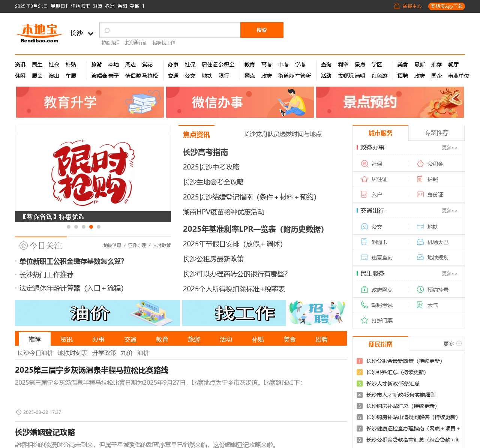Select the fourth carousel dot indicator
The width and height of the screenshot is (480, 448).
91,227
